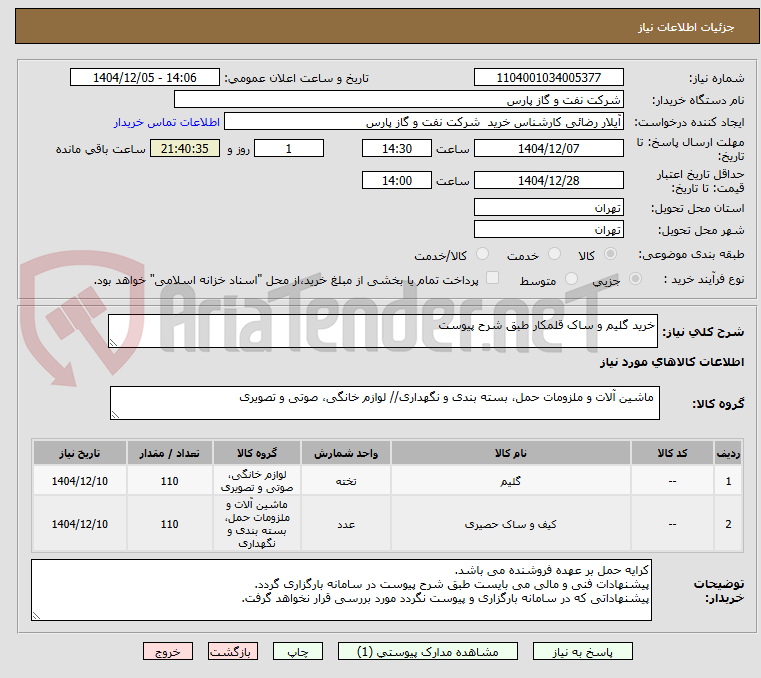
Task: Click the اطلاعات کالاهای مورد نیاز heading
Action: 672,362
